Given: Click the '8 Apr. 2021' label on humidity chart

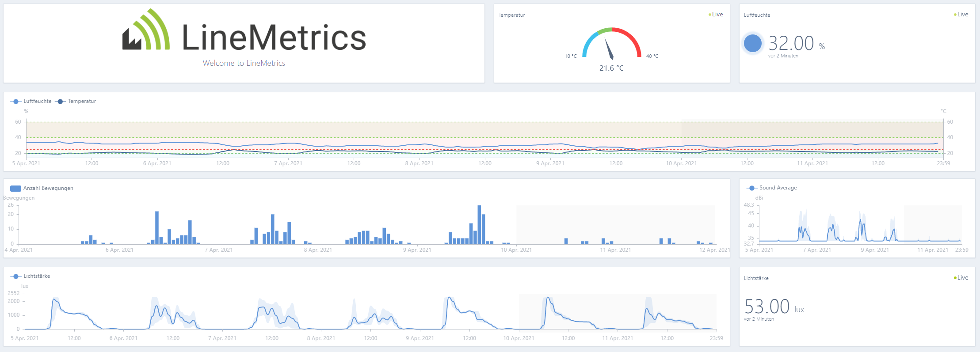Looking at the screenshot, I should 419,163.
